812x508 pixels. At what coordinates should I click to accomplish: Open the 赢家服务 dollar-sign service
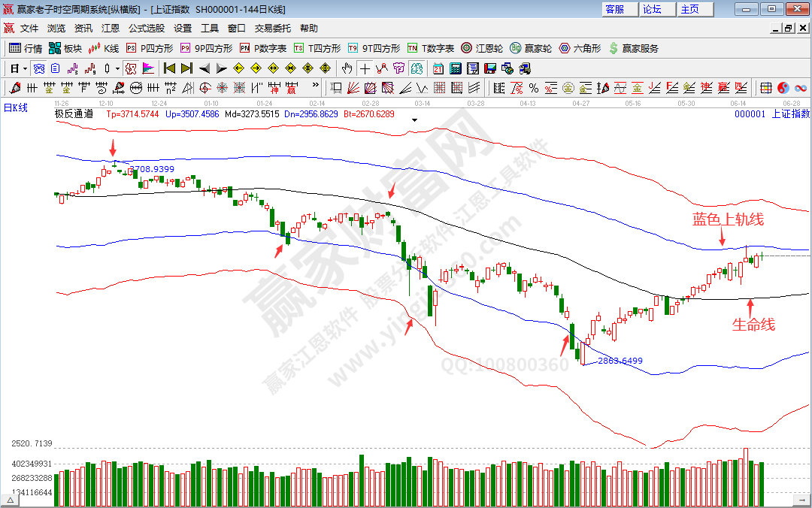coord(633,48)
